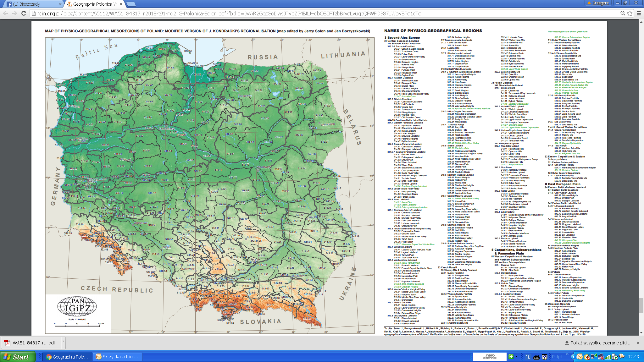Click the PL language indicator in taskbar

[x=528, y=357]
